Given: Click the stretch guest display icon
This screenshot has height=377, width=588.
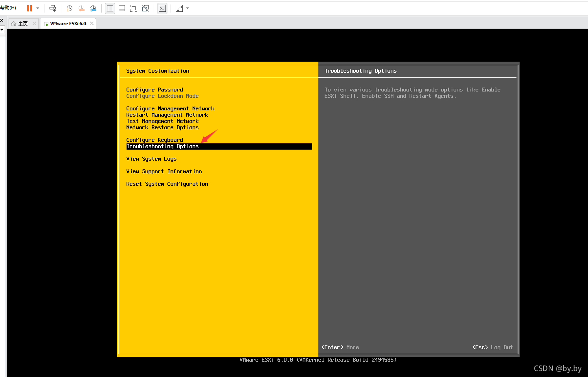Looking at the screenshot, I should click(179, 8).
